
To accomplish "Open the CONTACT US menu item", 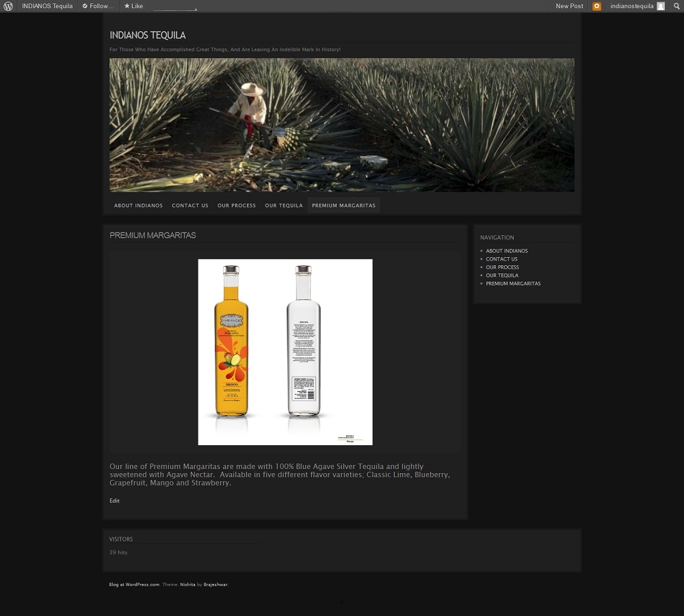I will 189,205.
